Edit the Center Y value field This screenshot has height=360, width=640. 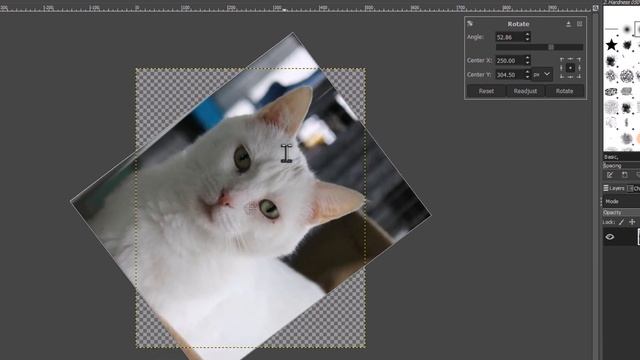click(509, 75)
